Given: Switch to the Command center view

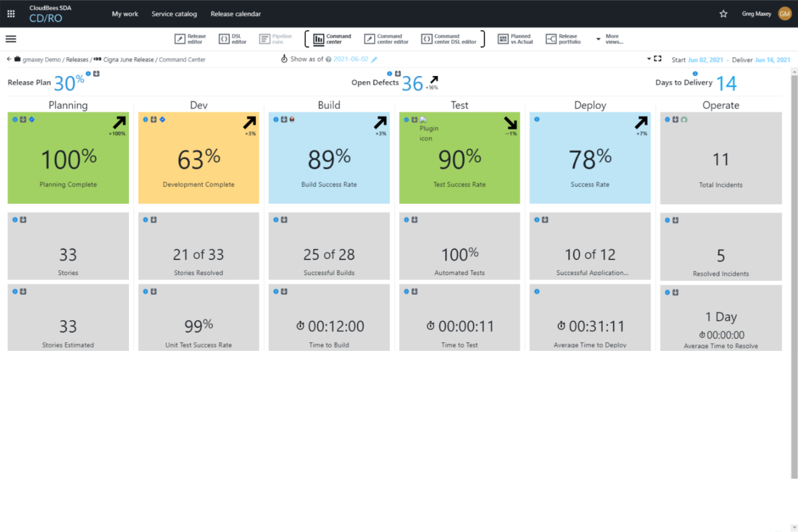Looking at the screenshot, I should 329,38.
